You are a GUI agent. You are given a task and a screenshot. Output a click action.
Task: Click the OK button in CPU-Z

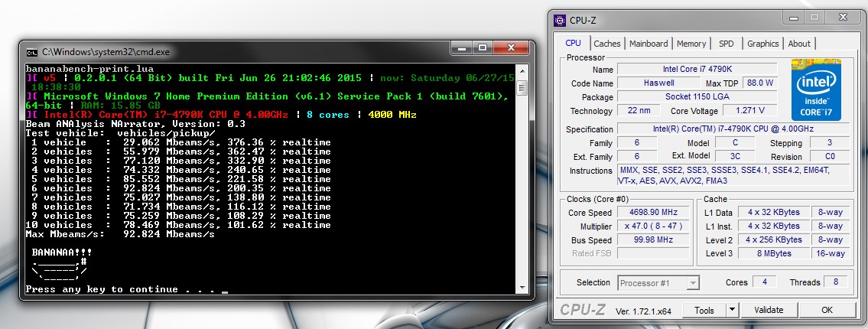pos(827,310)
